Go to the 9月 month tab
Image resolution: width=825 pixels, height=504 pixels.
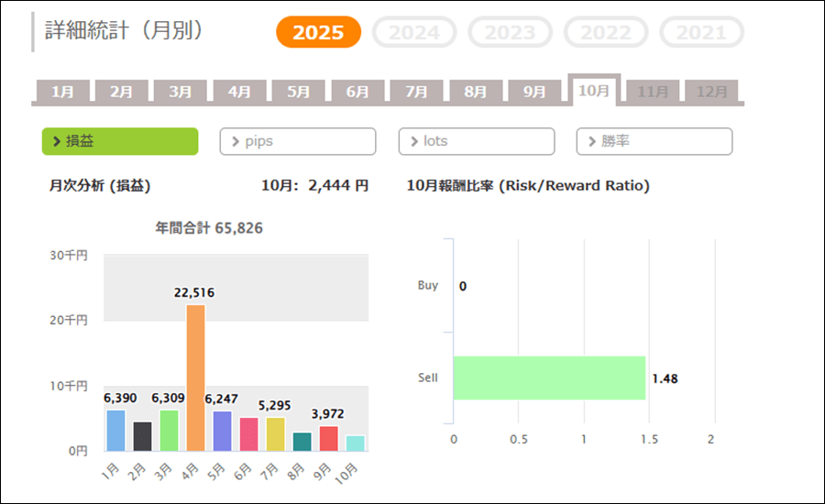tap(534, 92)
